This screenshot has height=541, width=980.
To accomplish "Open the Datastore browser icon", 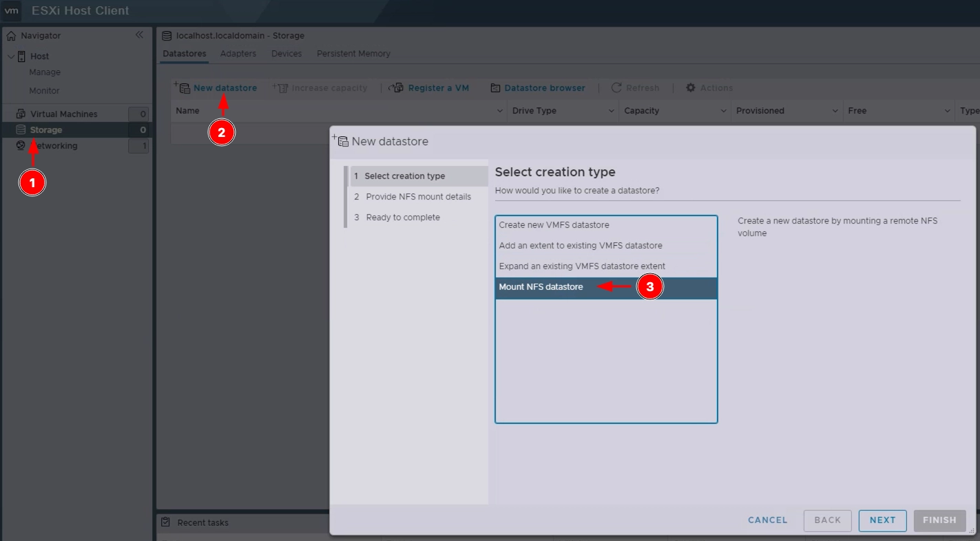I will coord(495,88).
